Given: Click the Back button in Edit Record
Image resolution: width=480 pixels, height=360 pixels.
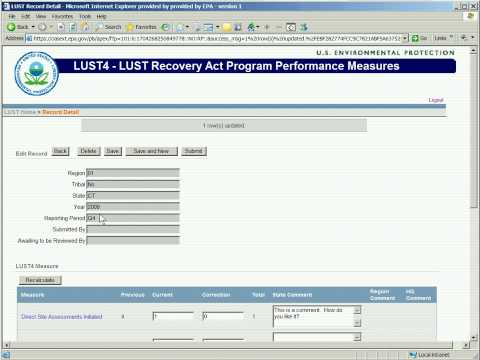Looking at the screenshot, I should 60,151.
